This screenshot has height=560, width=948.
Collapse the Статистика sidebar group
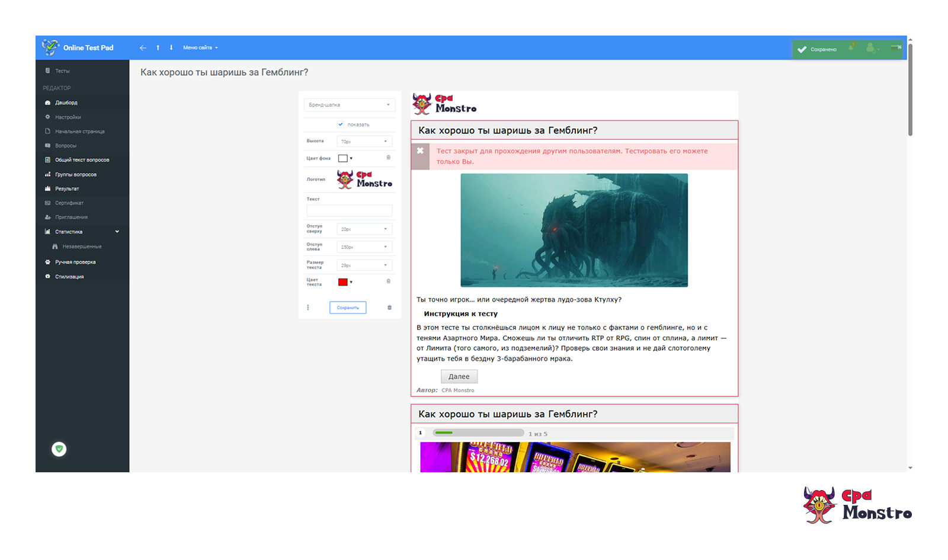82,232
